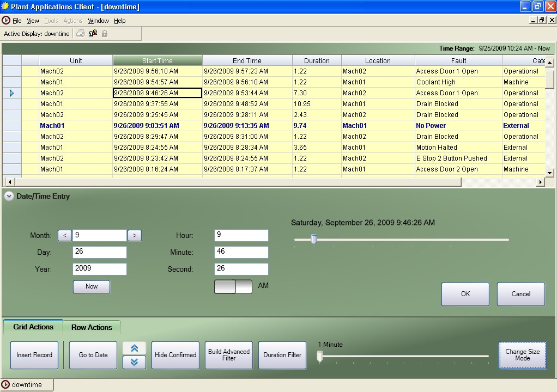Image resolution: width=557 pixels, height=392 pixels.
Task: Click the previous month arrow button
Action: pos(65,235)
